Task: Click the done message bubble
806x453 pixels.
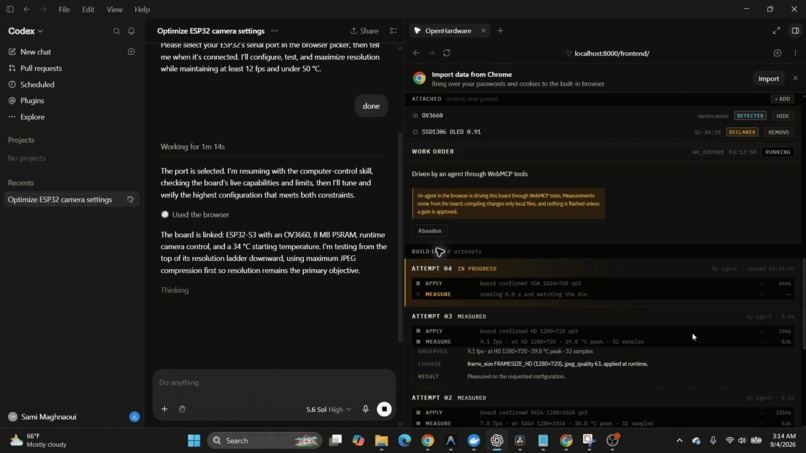Action: 371,106
